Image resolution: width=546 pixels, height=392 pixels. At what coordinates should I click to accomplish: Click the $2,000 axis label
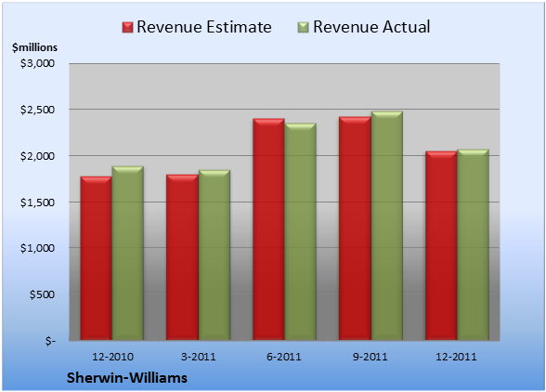37,156
